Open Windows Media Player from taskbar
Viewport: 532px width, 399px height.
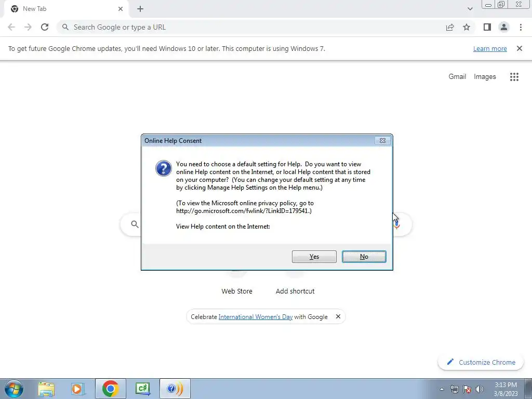click(x=78, y=389)
